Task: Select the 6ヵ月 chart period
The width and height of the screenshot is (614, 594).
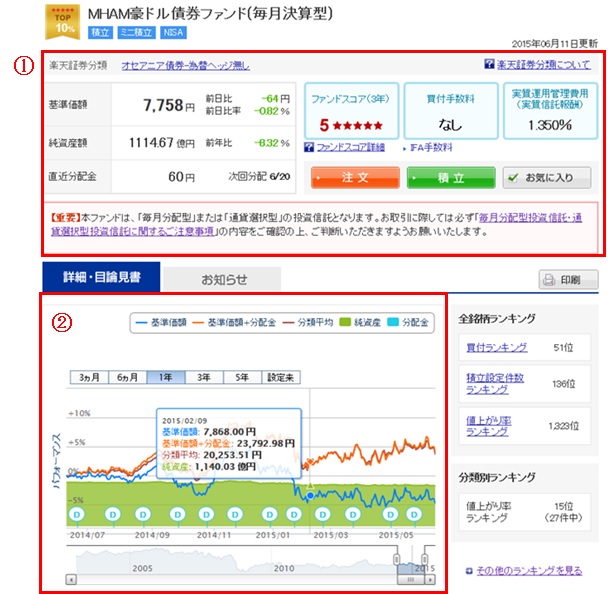Action: tap(127, 377)
